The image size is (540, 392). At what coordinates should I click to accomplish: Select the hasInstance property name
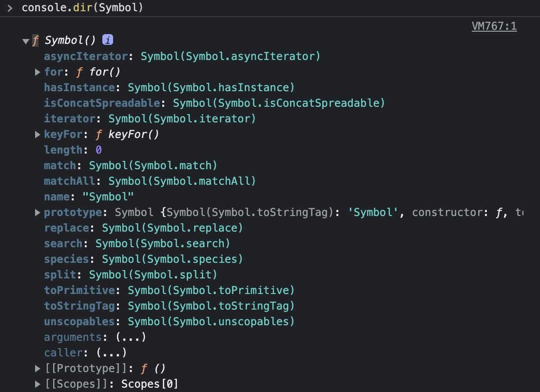click(79, 87)
